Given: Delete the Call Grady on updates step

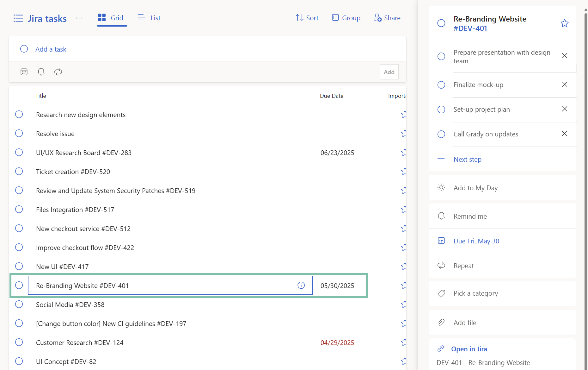Looking at the screenshot, I should 564,134.
